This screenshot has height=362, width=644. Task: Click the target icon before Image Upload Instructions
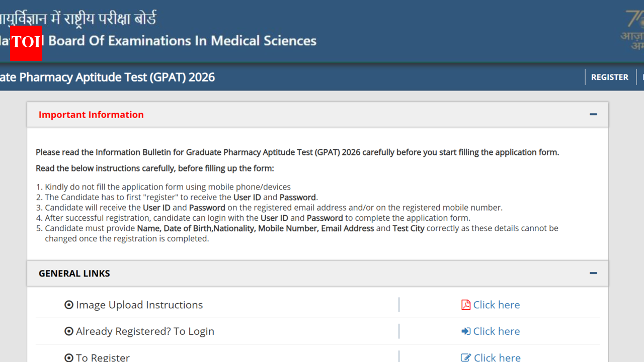68,305
